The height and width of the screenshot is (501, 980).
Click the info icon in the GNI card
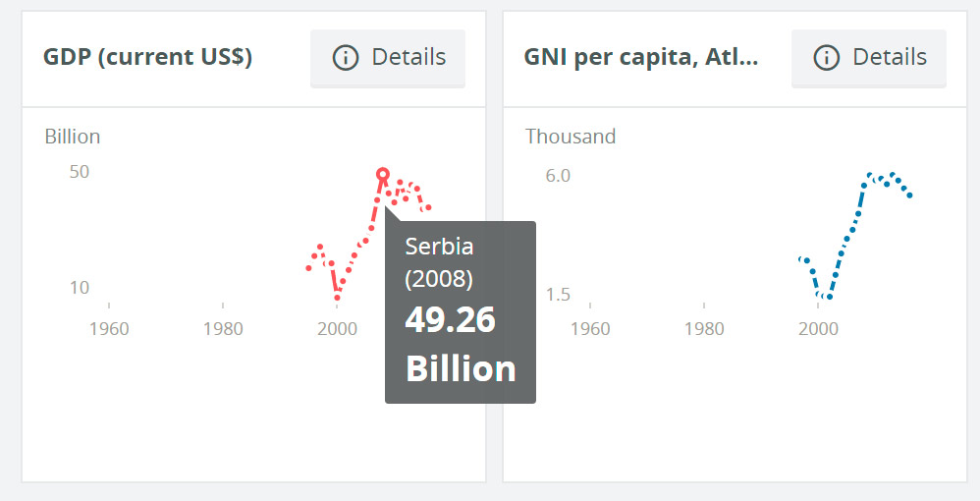point(827,58)
